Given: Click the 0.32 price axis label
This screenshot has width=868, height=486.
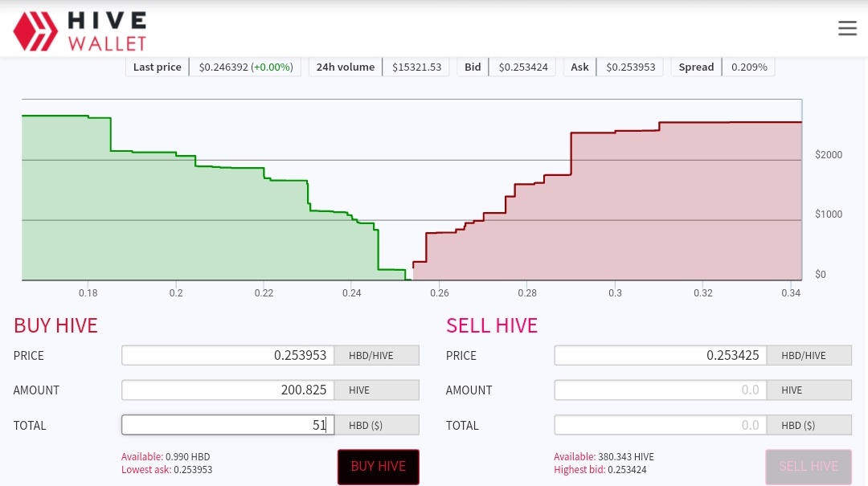Looking at the screenshot, I should (703, 293).
